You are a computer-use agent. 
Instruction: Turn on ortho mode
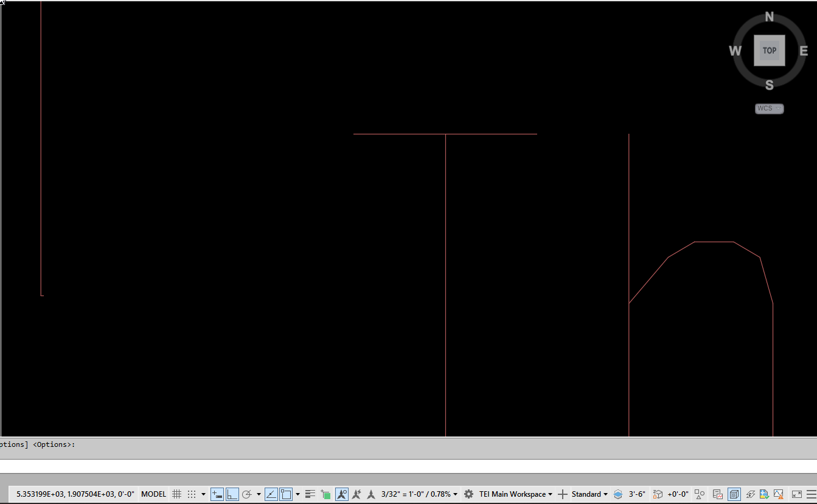click(x=232, y=494)
